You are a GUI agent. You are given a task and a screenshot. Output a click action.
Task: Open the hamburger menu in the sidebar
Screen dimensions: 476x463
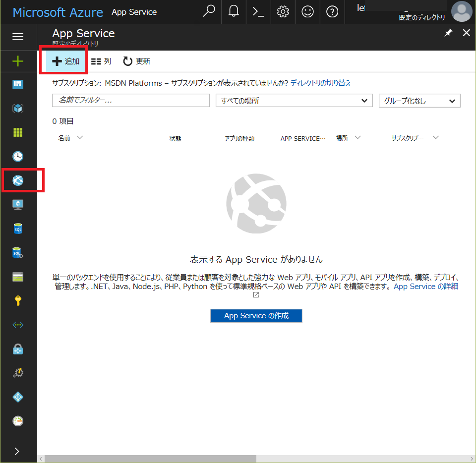(18, 36)
